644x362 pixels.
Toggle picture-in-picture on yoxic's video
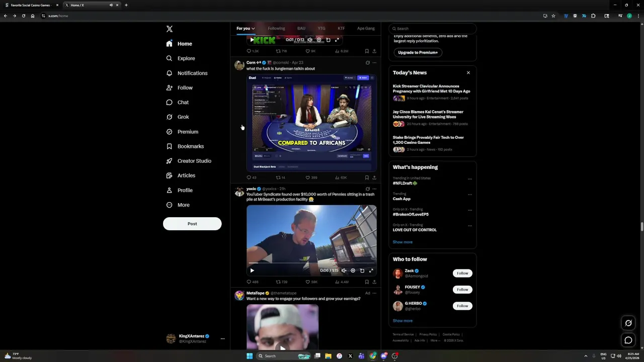coord(362,270)
